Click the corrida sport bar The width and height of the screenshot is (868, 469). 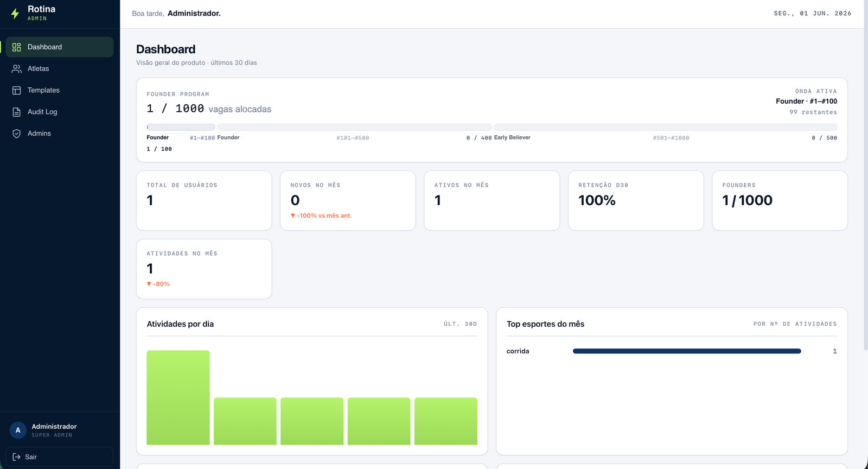click(x=687, y=351)
